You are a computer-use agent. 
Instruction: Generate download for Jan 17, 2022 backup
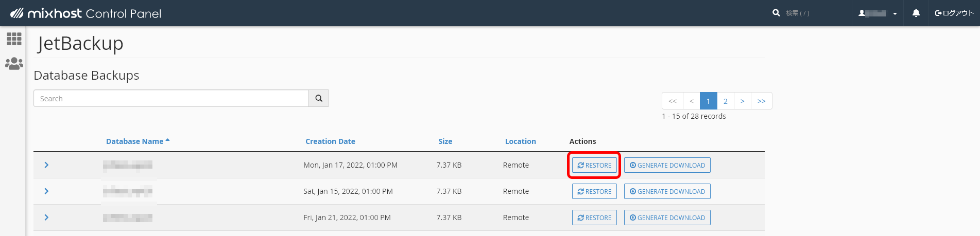[x=667, y=165]
